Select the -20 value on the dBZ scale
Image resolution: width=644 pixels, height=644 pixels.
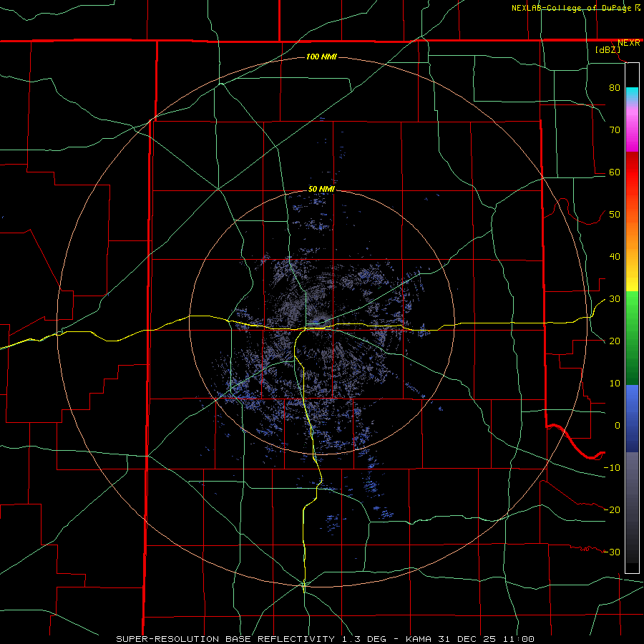click(612, 510)
